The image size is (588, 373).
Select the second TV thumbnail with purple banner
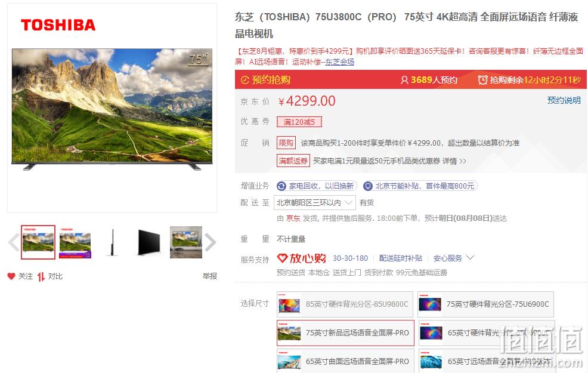pyautogui.click(x=75, y=242)
